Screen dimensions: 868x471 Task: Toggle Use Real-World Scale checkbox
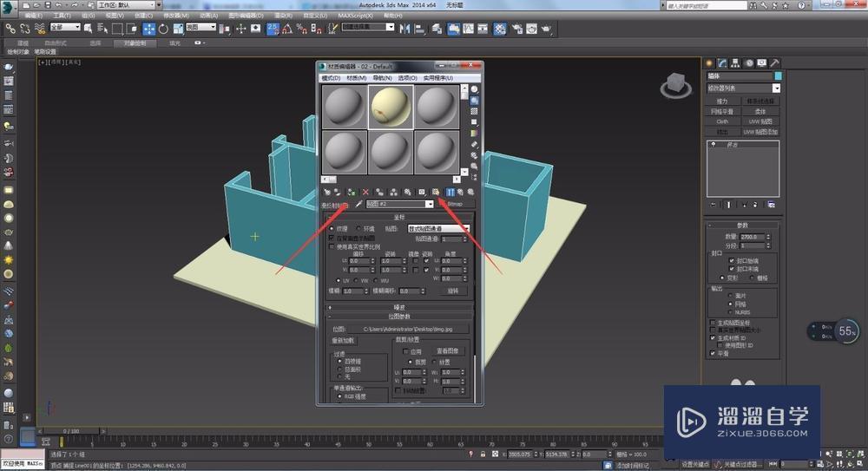(x=332, y=246)
